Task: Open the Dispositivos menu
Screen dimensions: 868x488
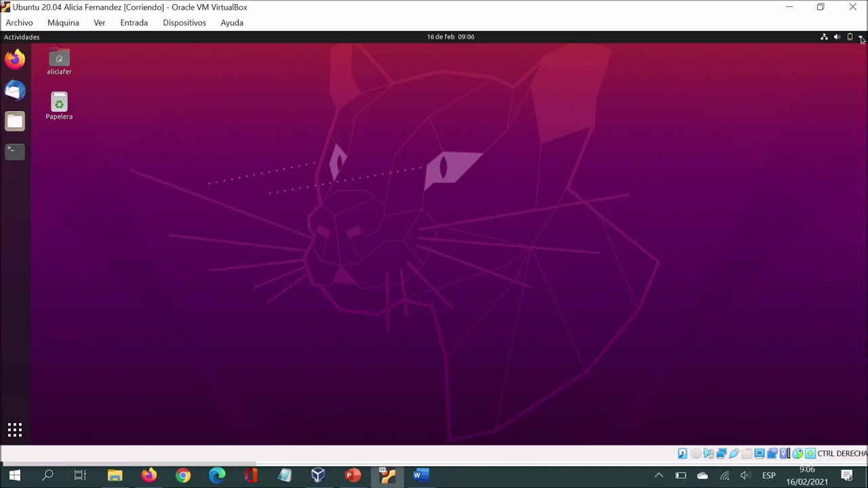Action: [184, 22]
